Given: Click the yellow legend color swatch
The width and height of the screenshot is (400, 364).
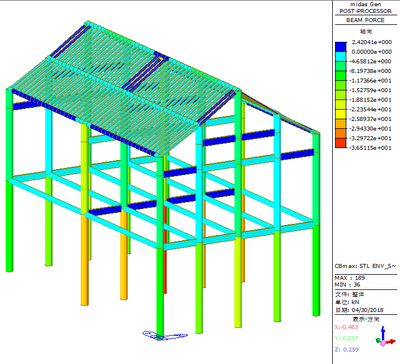Looking at the screenshot, I should click(x=341, y=114).
